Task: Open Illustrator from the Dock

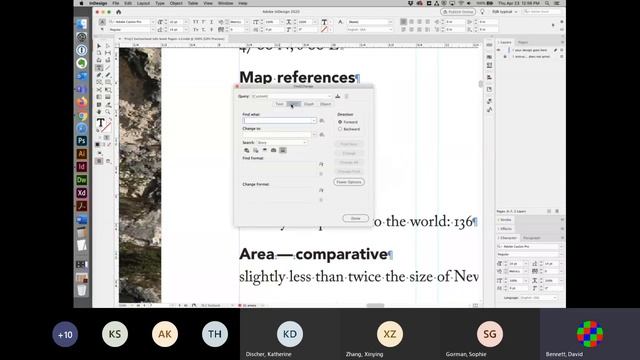Action: click(x=82, y=154)
